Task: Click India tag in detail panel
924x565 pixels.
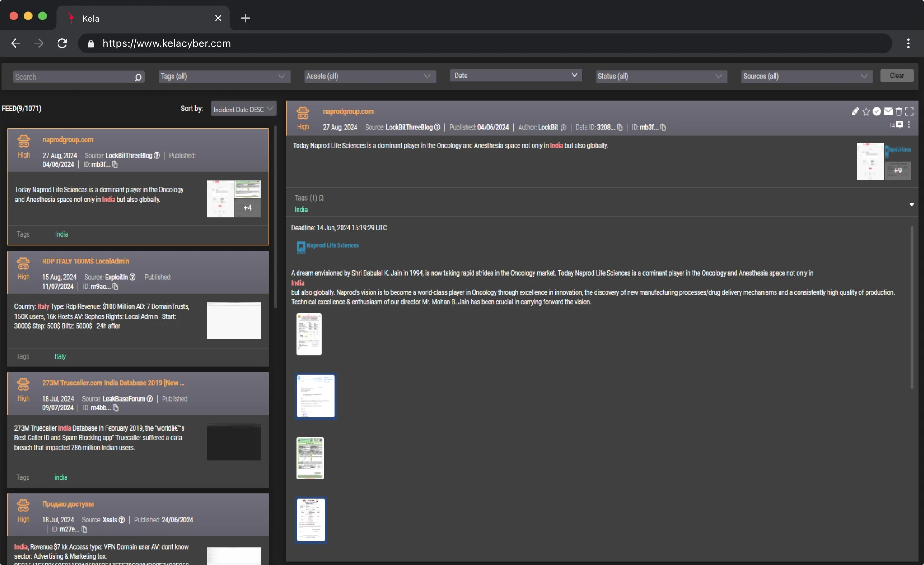Action: [301, 210]
